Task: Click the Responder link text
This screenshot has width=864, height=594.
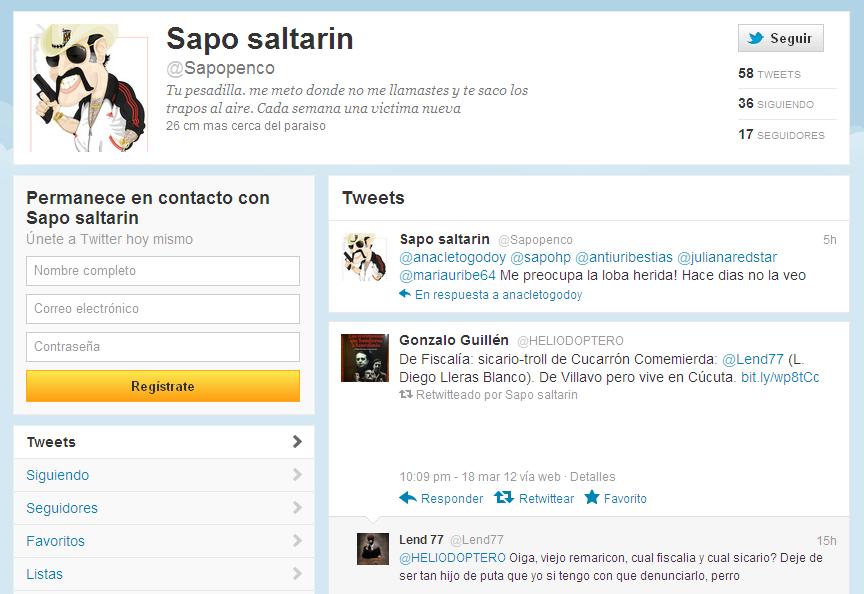Action: [452, 499]
